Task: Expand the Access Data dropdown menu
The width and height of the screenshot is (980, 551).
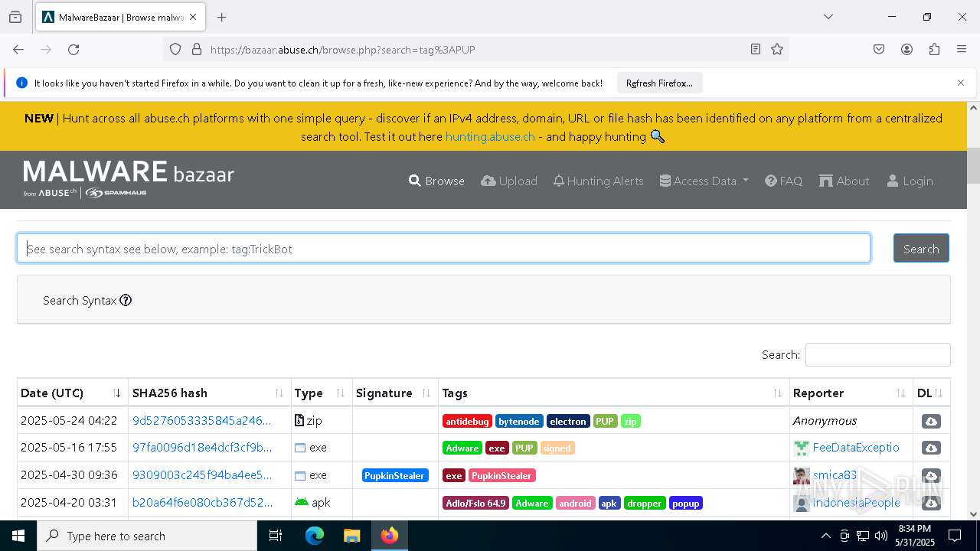Action: tap(704, 181)
